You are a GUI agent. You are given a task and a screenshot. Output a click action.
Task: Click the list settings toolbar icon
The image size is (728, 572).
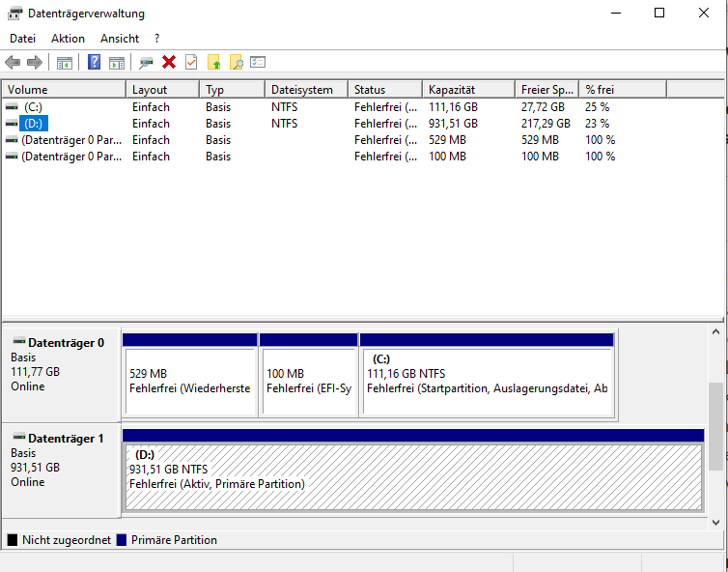(x=258, y=62)
